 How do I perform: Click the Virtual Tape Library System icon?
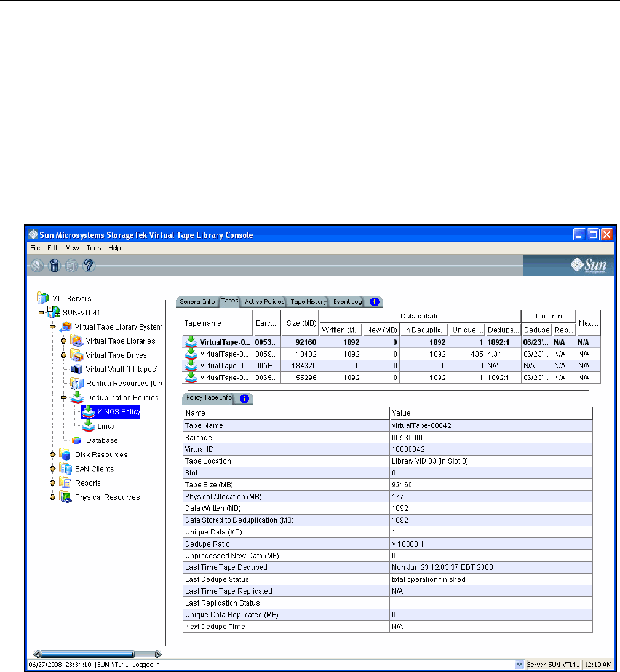66,326
